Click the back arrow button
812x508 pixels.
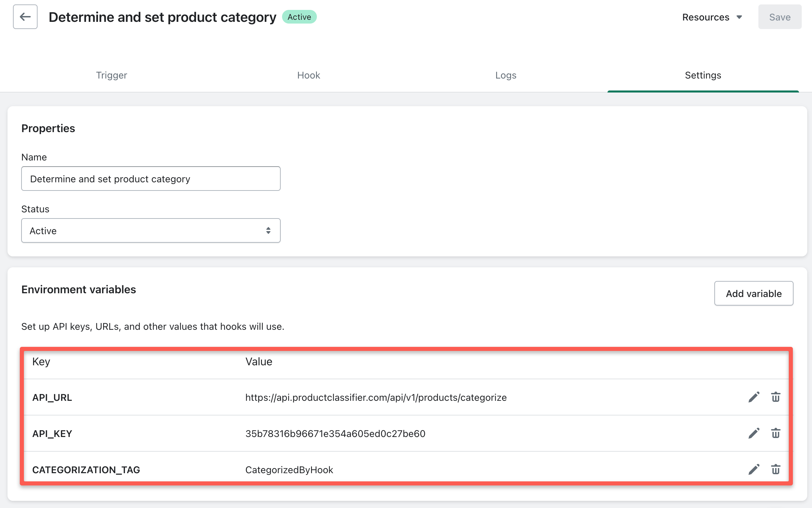click(x=25, y=17)
